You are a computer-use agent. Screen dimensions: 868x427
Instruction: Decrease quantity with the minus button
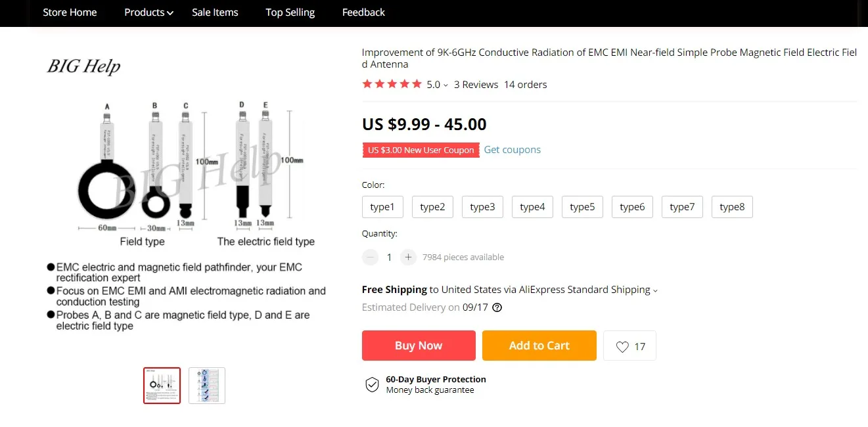point(371,257)
